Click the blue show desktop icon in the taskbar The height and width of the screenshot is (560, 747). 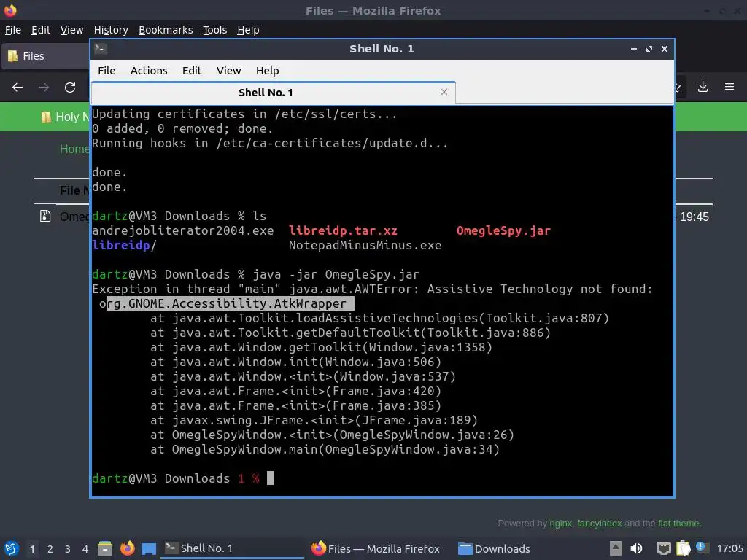tap(149, 548)
